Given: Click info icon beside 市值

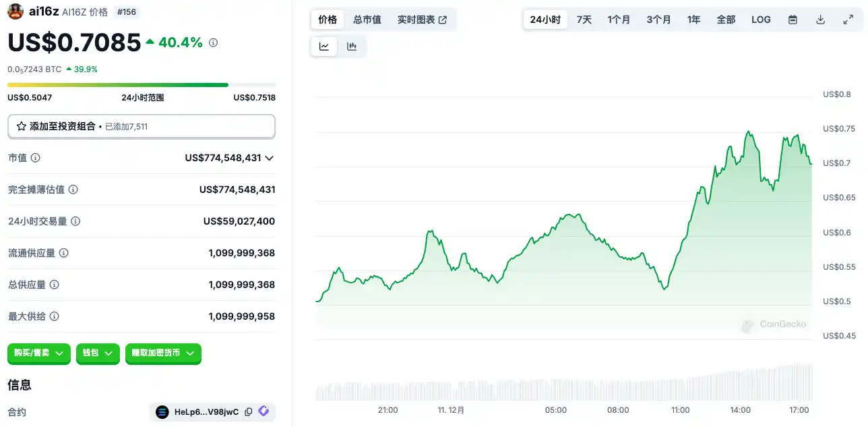Looking at the screenshot, I should click(x=36, y=158).
